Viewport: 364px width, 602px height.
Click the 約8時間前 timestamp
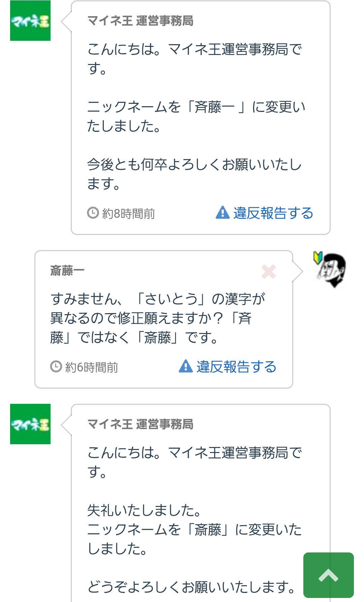coord(128,214)
